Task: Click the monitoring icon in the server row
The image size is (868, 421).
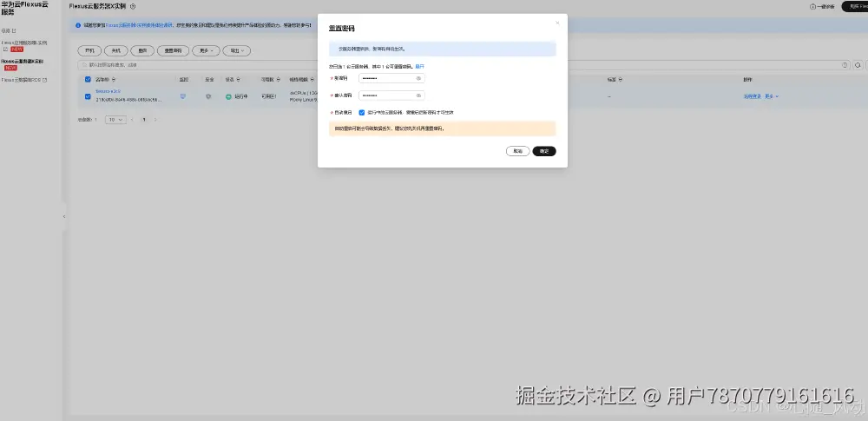Action: [x=183, y=96]
